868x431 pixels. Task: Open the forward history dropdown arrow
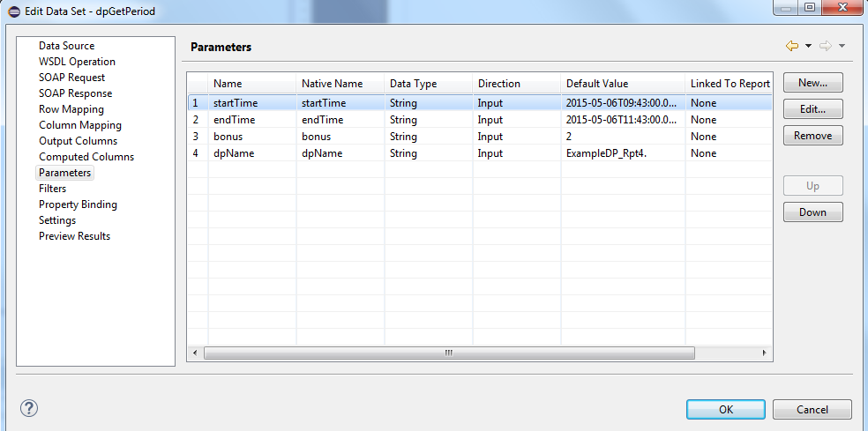(842, 46)
